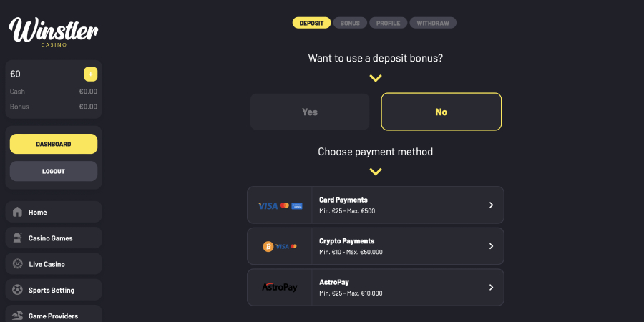Expand Card Payments with its arrow
The image size is (644, 322).
pyautogui.click(x=491, y=205)
